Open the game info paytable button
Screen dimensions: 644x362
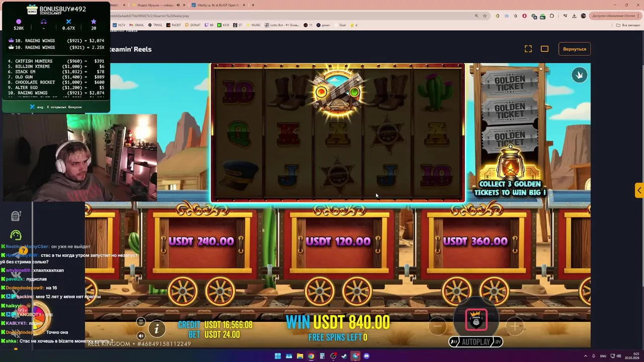156,329
